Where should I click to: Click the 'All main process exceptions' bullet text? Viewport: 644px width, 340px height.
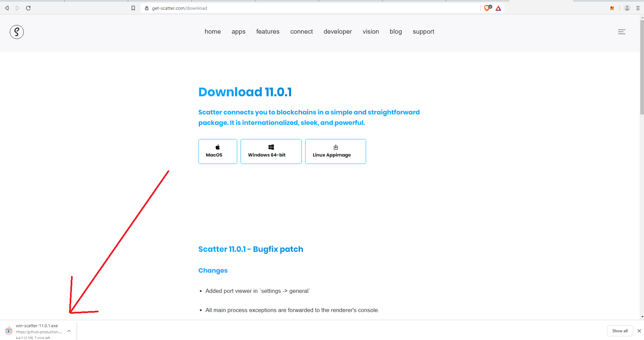[x=292, y=310]
